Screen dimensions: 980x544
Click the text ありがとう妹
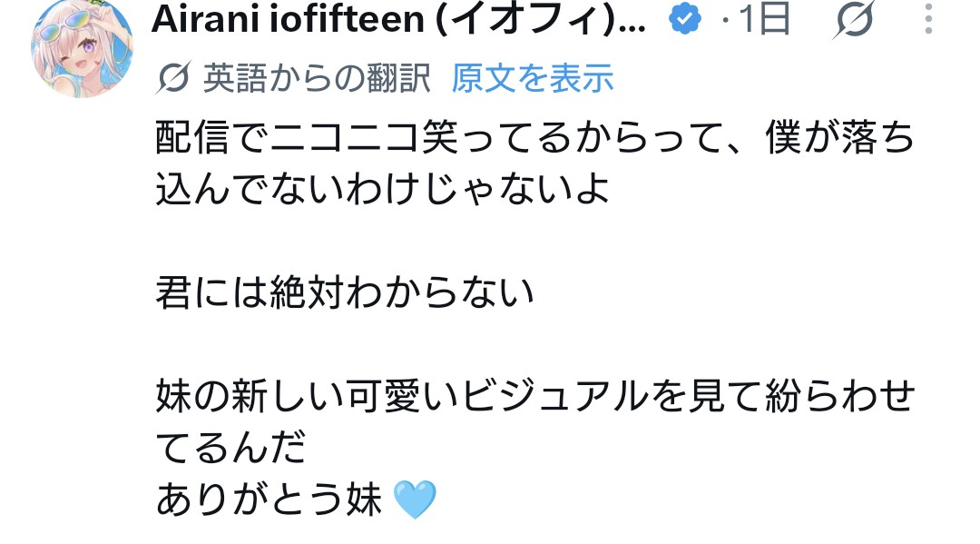coord(269,499)
